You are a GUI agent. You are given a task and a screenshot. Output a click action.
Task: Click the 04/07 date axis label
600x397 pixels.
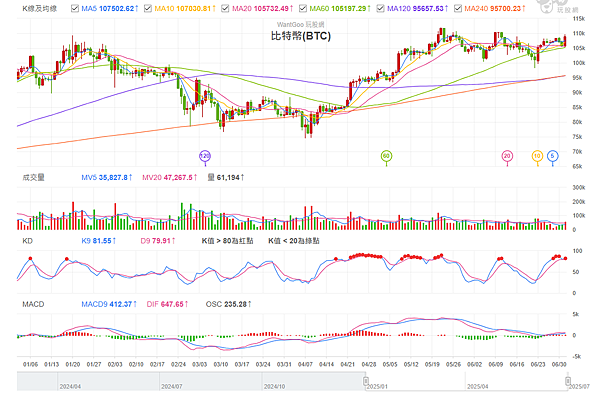pos(305,364)
